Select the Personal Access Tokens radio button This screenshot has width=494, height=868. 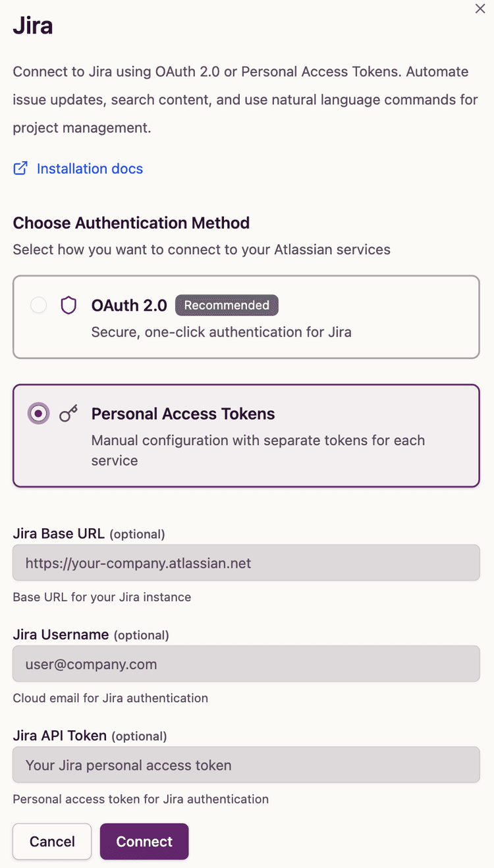click(x=38, y=414)
